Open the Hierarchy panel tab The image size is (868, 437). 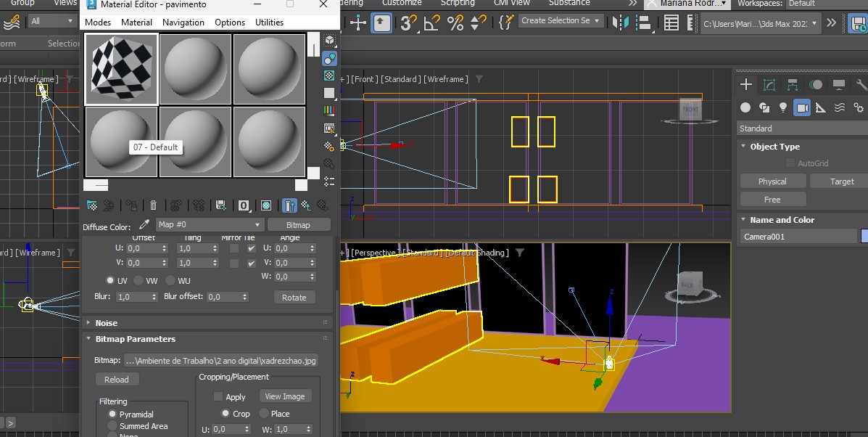[792, 85]
